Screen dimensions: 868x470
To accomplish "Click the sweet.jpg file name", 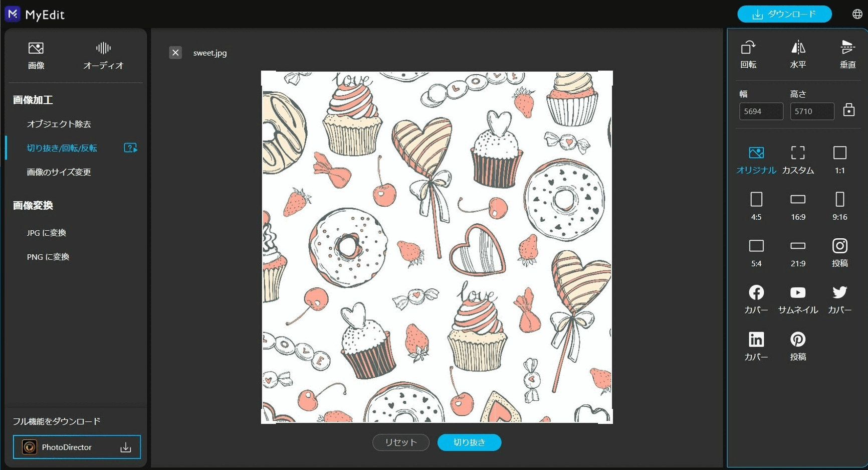I will click(x=210, y=53).
